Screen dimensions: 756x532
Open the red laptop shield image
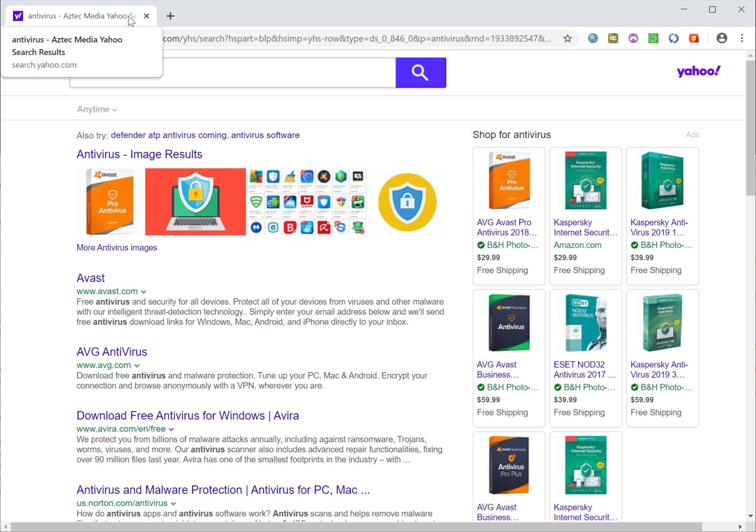pyautogui.click(x=195, y=202)
